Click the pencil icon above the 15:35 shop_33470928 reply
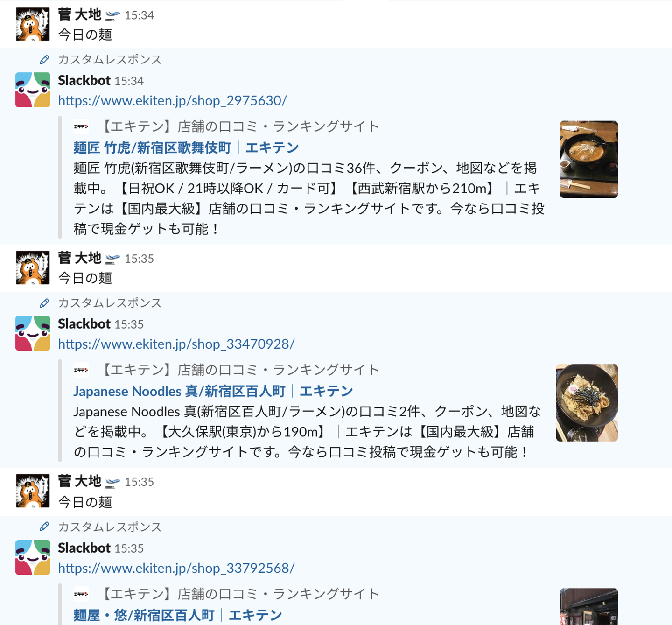This screenshot has width=672, height=625. pos(44,303)
